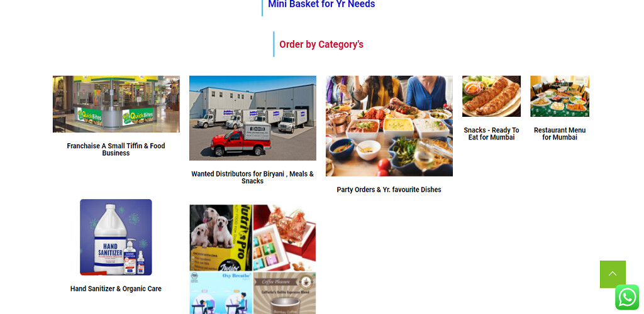Image resolution: width=644 pixels, height=314 pixels.
Task: Click the restaurant buffet table thumbnail
Action: click(x=560, y=96)
